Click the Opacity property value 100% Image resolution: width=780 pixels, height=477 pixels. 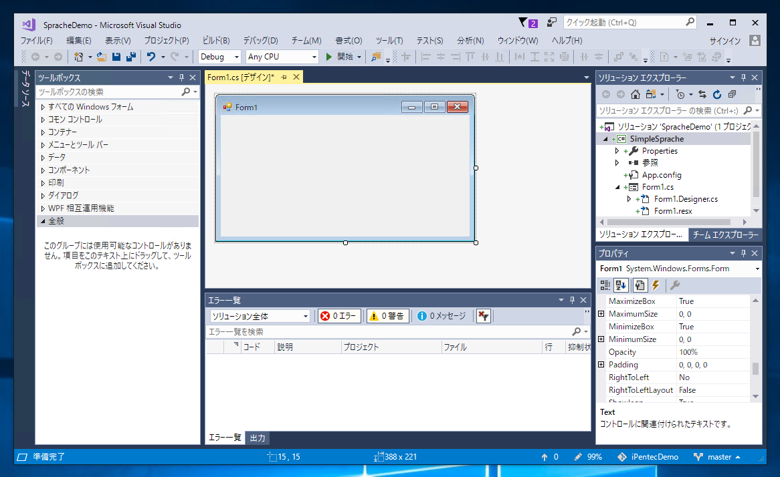coord(713,352)
